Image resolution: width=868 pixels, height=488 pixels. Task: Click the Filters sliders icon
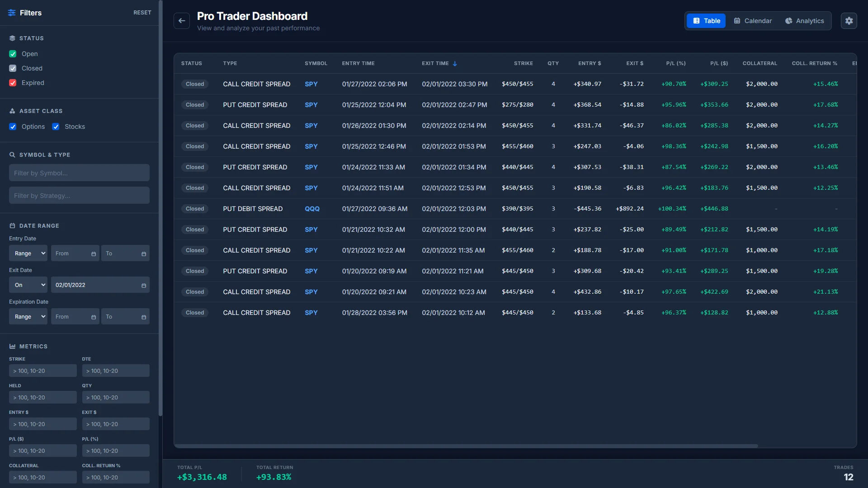click(12, 13)
